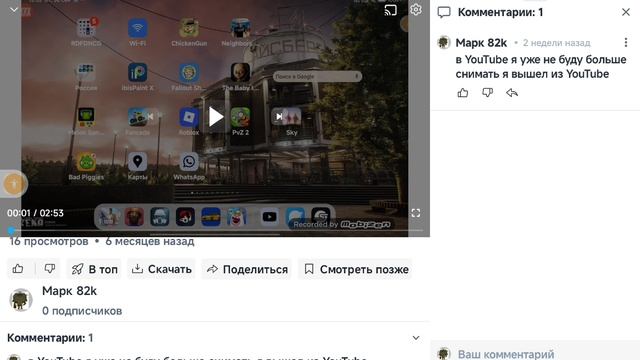Close the comments side panel

point(626,12)
